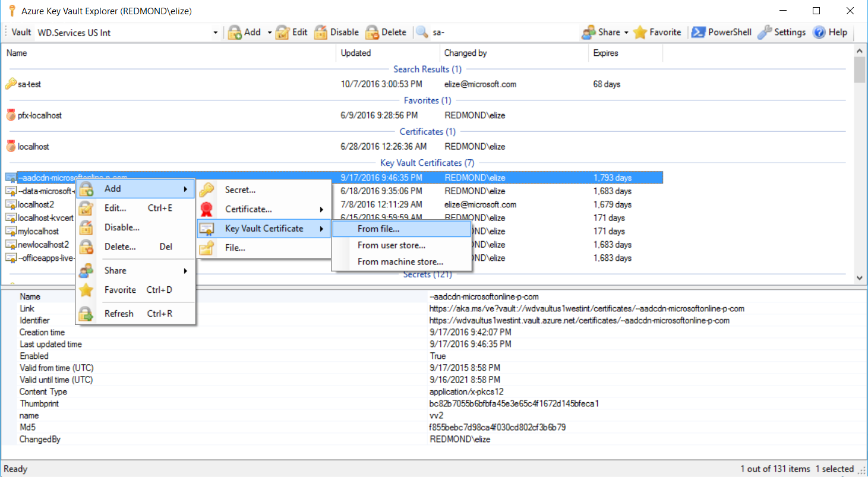The width and height of the screenshot is (868, 477).
Task: Choose Disable... in the context menu
Action: 135,227
